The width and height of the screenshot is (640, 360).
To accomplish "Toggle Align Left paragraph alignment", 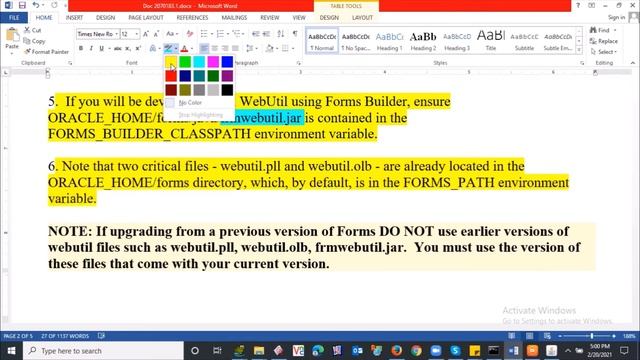I will (x=204, y=49).
